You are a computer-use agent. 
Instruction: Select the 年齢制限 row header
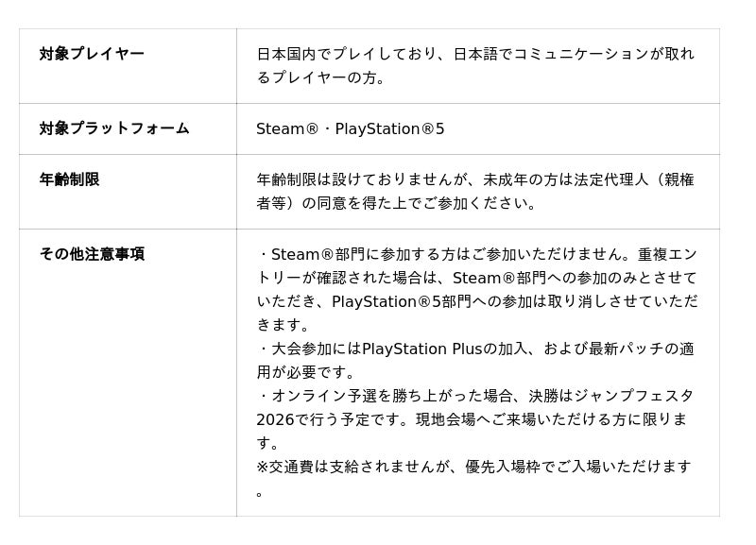(x=69, y=179)
